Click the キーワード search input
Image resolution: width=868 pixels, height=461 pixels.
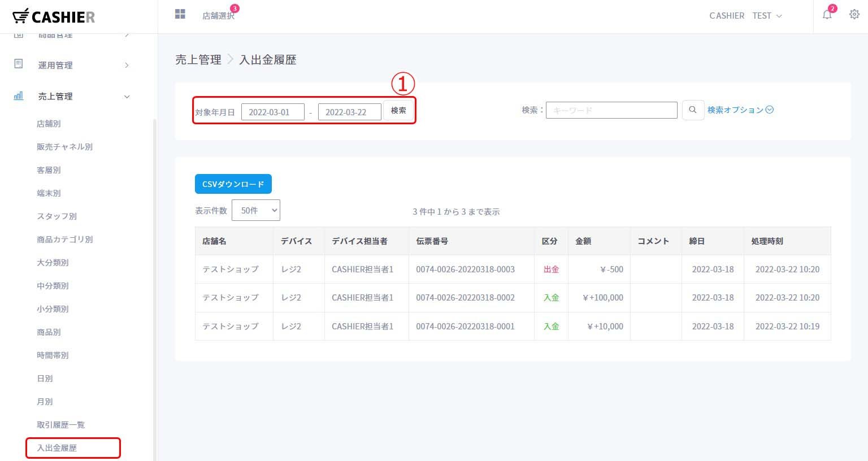click(611, 110)
